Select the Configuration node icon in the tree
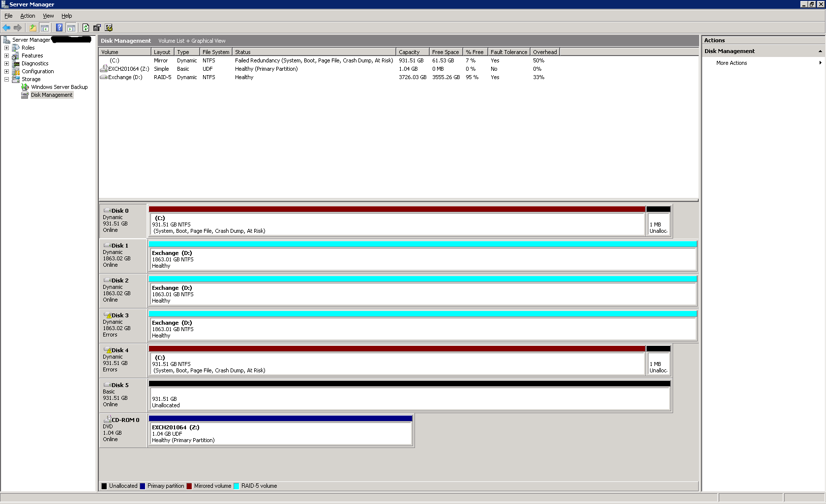This screenshot has height=504, width=826. tap(16, 71)
